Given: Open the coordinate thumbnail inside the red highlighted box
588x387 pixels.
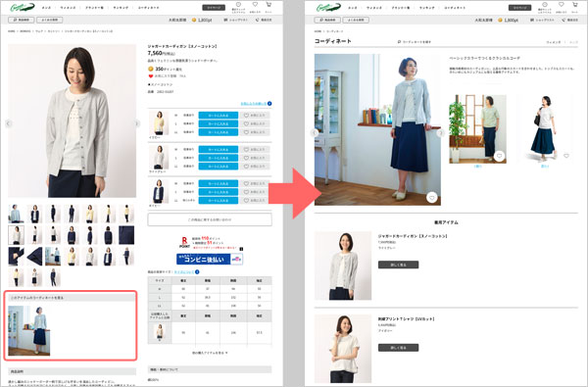Looking at the screenshot, I should pyautogui.click(x=28, y=330).
